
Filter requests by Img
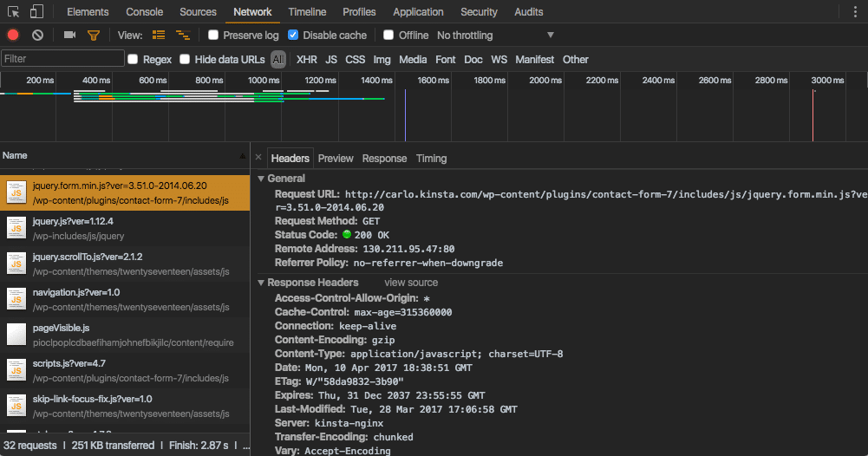click(382, 59)
